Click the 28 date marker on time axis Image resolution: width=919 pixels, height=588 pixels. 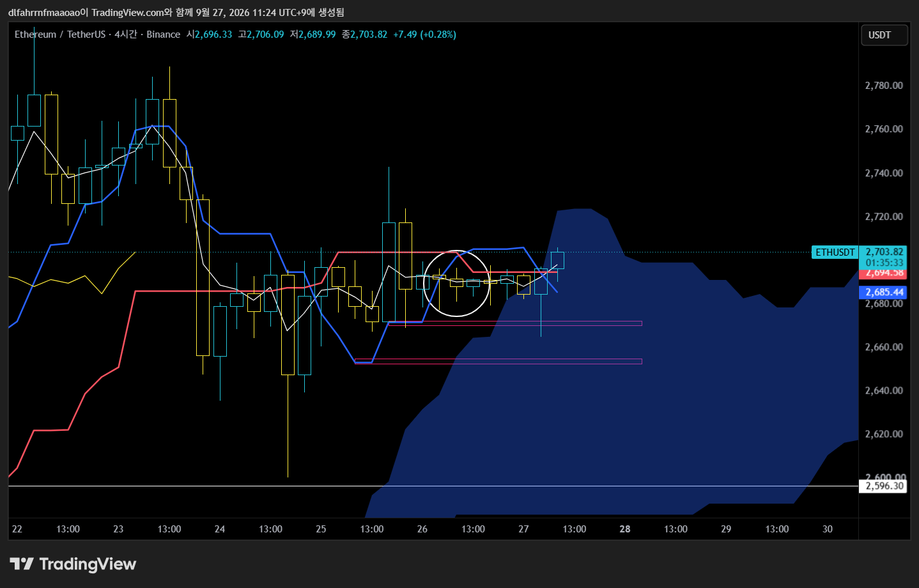(625, 529)
